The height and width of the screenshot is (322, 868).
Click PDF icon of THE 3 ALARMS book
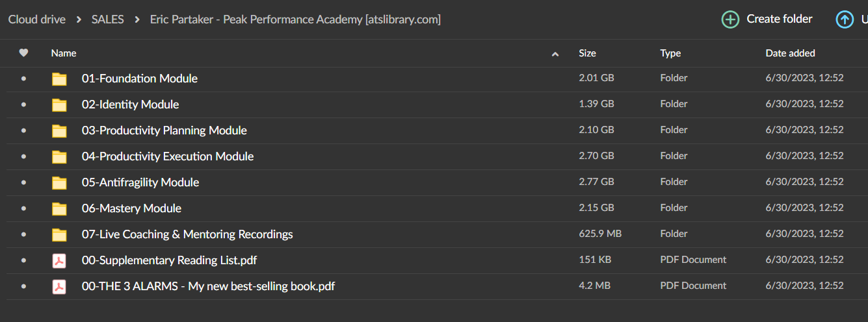(59, 287)
